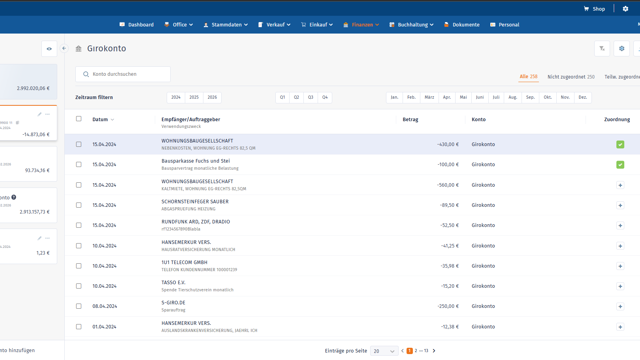
Task: Filter by month März
Action: [x=429, y=97]
